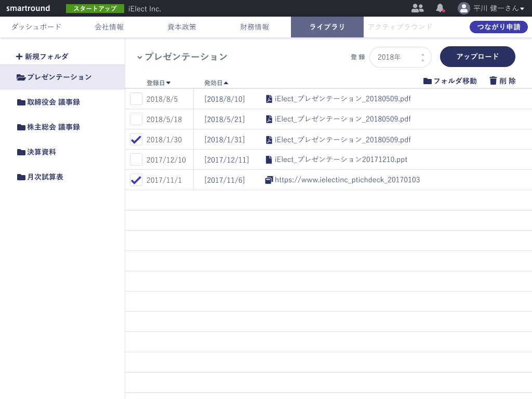The height and width of the screenshot is (399, 532).
Task: Click the delete trash icon
Action: click(493, 81)
